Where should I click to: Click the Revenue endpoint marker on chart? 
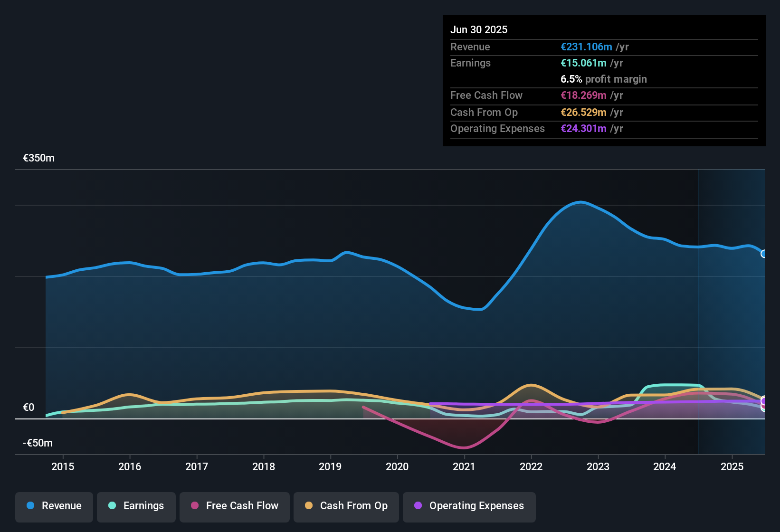point(764,254)
